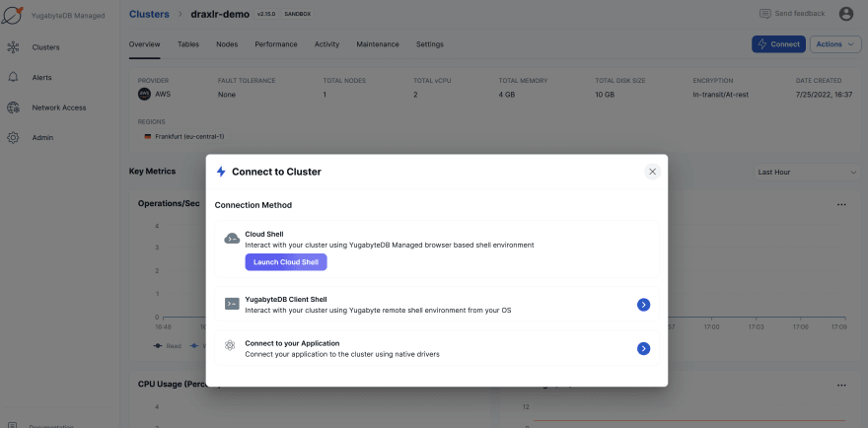Open the user account avatar icon
The width and height of the screenshot is (868, 428).
(846, 14)
